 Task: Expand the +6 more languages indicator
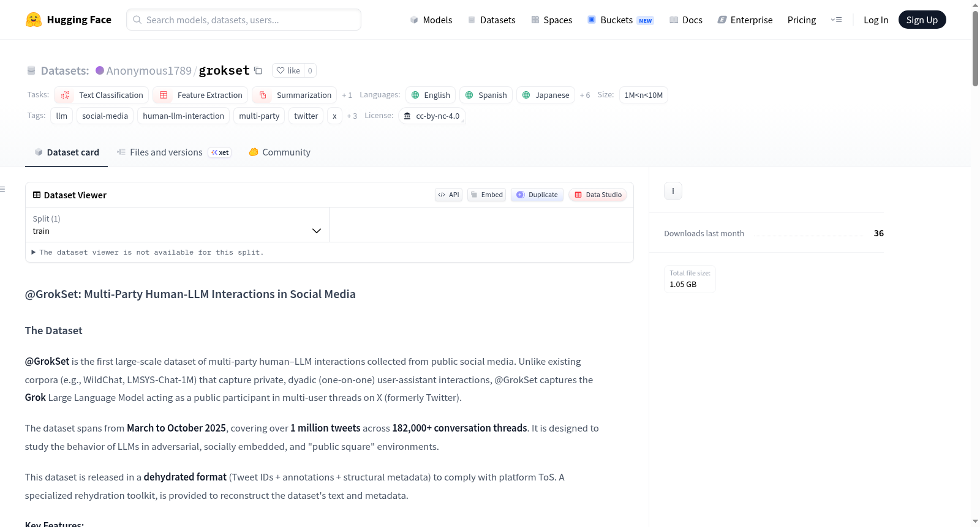(585, 95)
